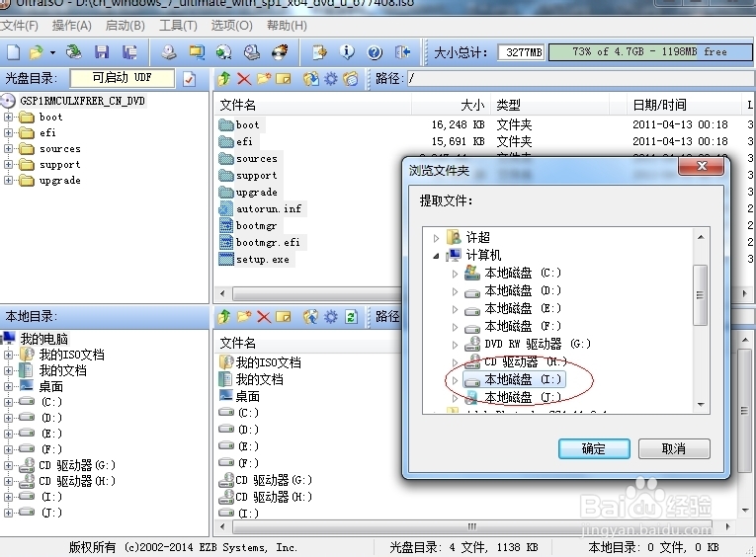
Task: Click the Compress ISO toolbar icon
Action: [x=197, y=52]
